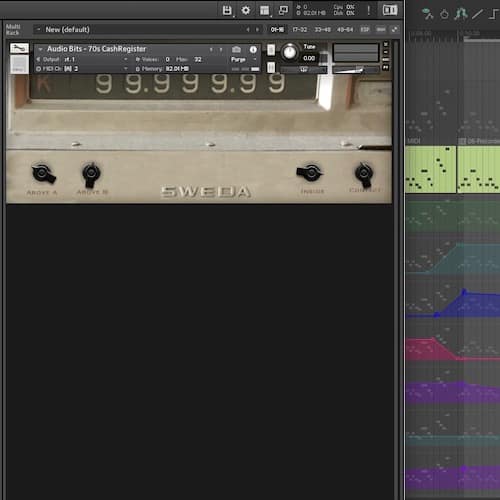This screenshot has height=500, width=500.
Task: Click the exclamation panic icon
Action: tap(368, 11)
